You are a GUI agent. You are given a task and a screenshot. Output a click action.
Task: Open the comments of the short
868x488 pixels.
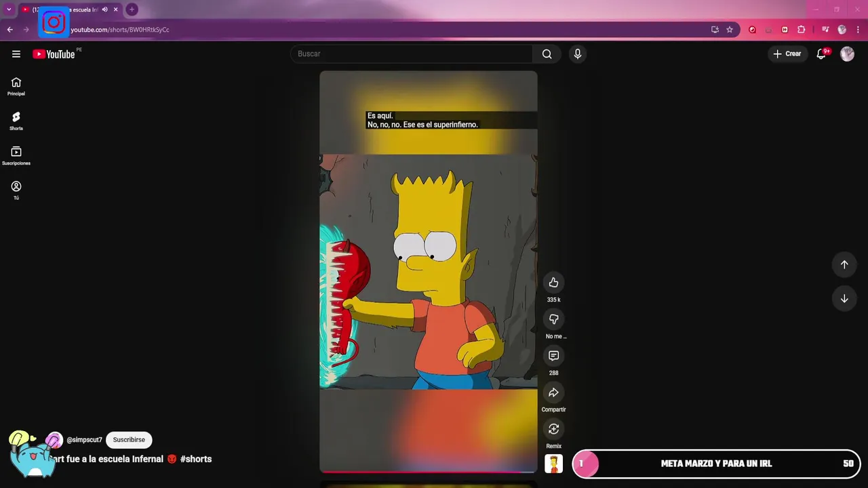pos(553,356)
